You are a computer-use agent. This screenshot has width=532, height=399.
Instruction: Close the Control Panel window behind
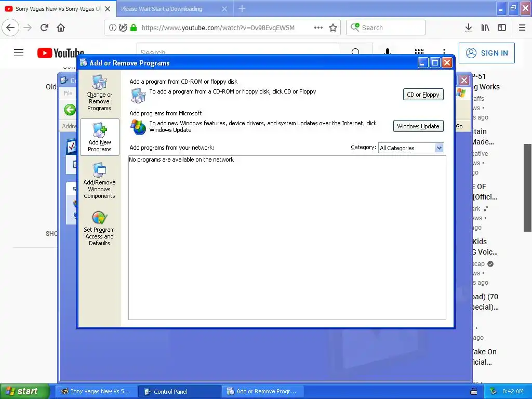(464, 81)
